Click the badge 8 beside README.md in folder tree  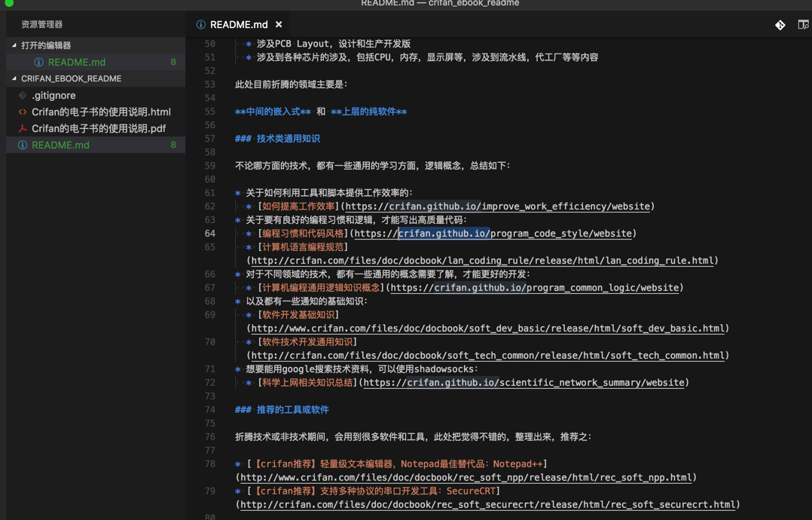173,145
